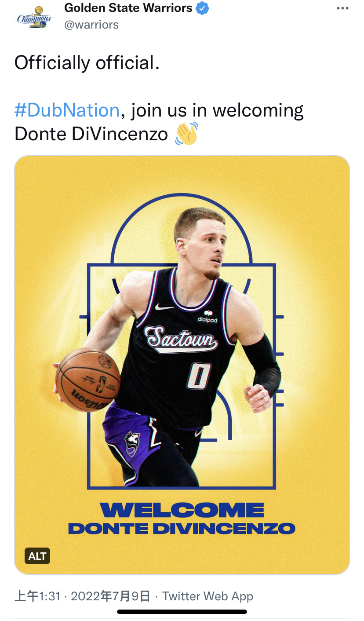
Task: Click the Kings lion logo on shorts
Action: pos(133,443)
